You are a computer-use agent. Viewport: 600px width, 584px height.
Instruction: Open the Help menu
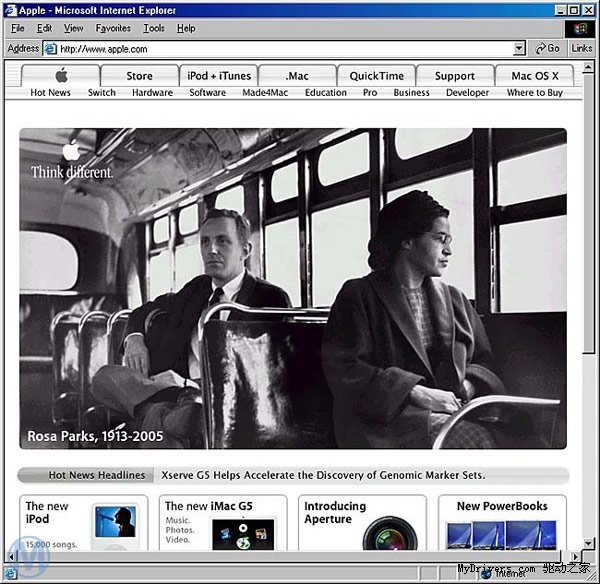pos(186,28)
